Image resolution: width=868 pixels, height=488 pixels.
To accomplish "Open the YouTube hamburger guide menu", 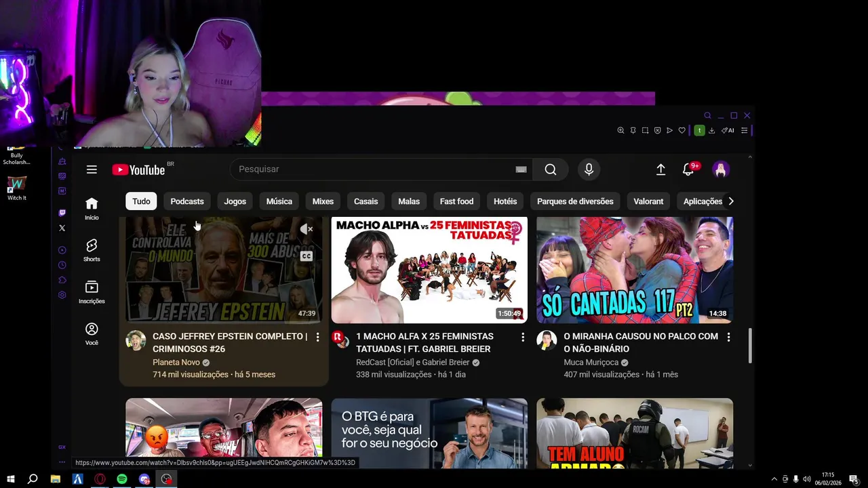I will point(92,169).
